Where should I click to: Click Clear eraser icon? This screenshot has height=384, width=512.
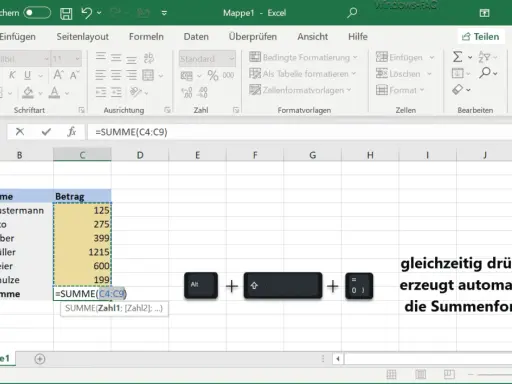458,90
